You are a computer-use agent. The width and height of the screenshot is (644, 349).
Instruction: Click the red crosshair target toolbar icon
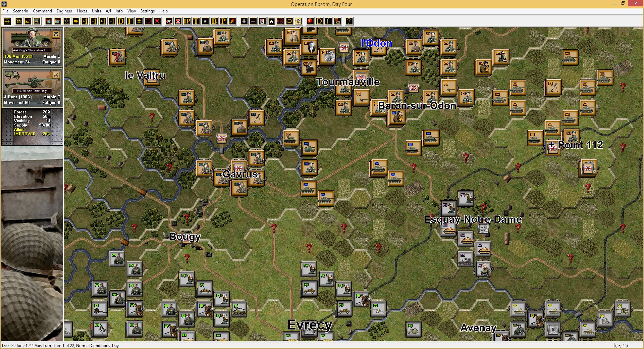coord(280,21)
